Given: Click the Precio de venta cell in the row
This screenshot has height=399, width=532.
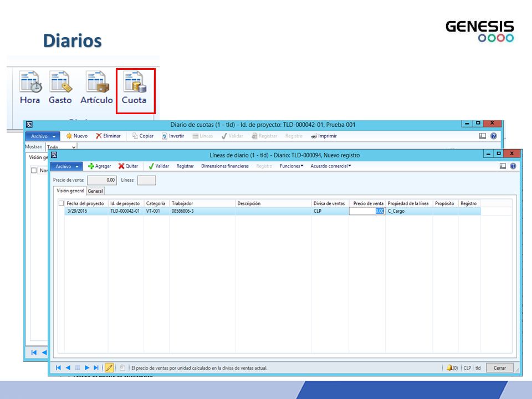Looking at the screenshot, I should 367,211.
